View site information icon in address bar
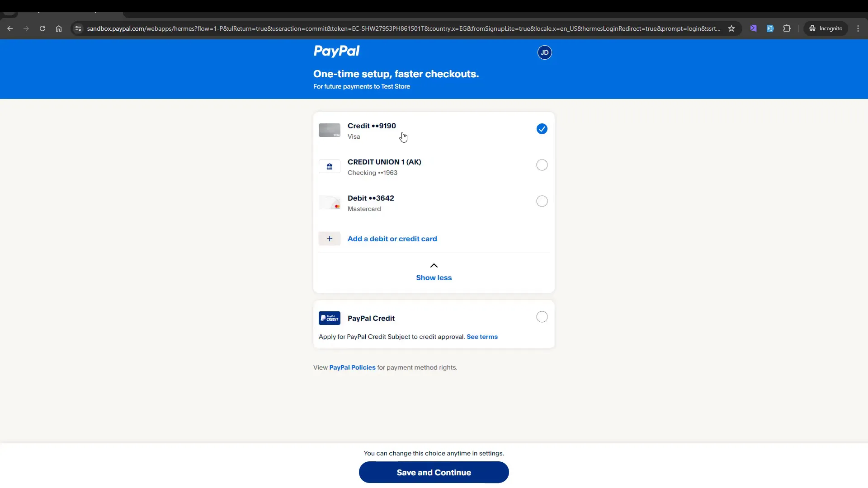The height and width of the screenshot is (488, 868). point(78,28)
